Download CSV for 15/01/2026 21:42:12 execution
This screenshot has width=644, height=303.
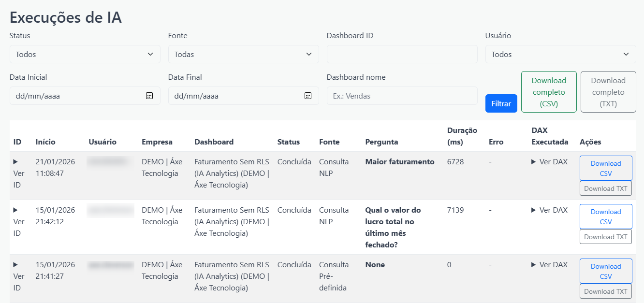click(605, 216)
